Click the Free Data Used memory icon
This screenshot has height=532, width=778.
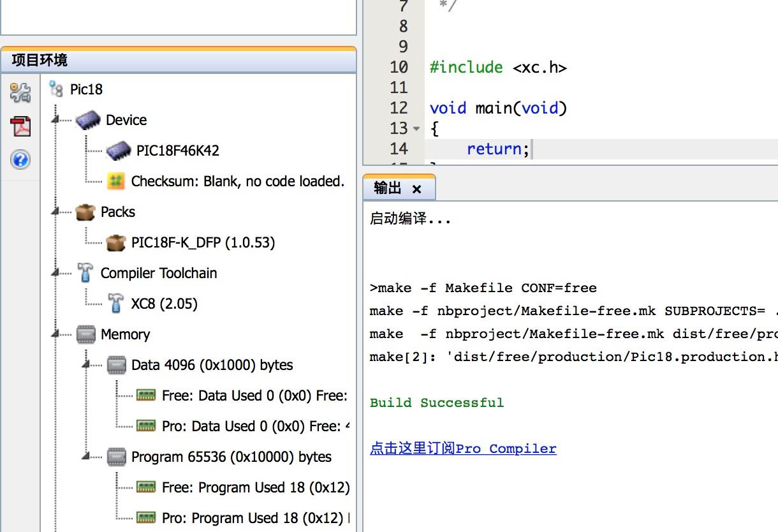pyautogui.click(x=146, y=395)
